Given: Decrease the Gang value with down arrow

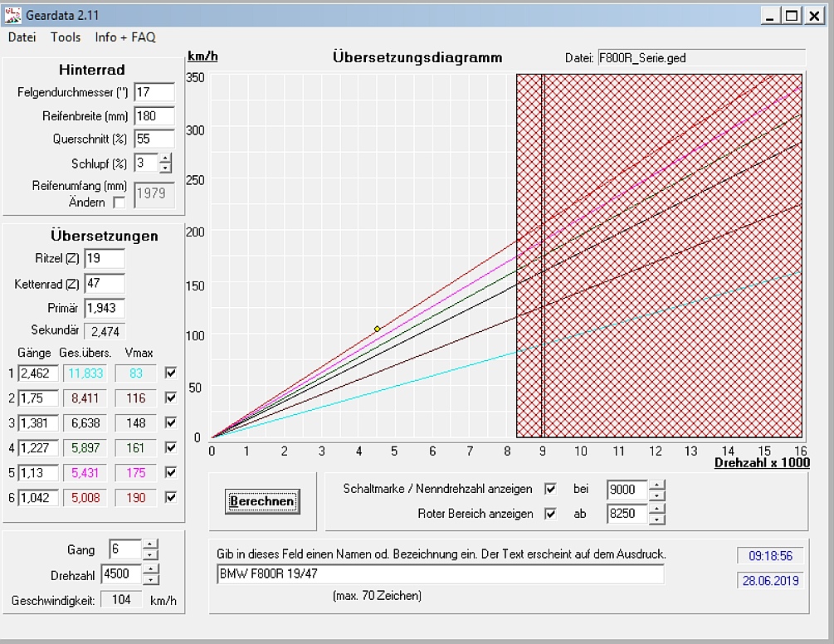Looking at the screenshot, I should [150, 554].
